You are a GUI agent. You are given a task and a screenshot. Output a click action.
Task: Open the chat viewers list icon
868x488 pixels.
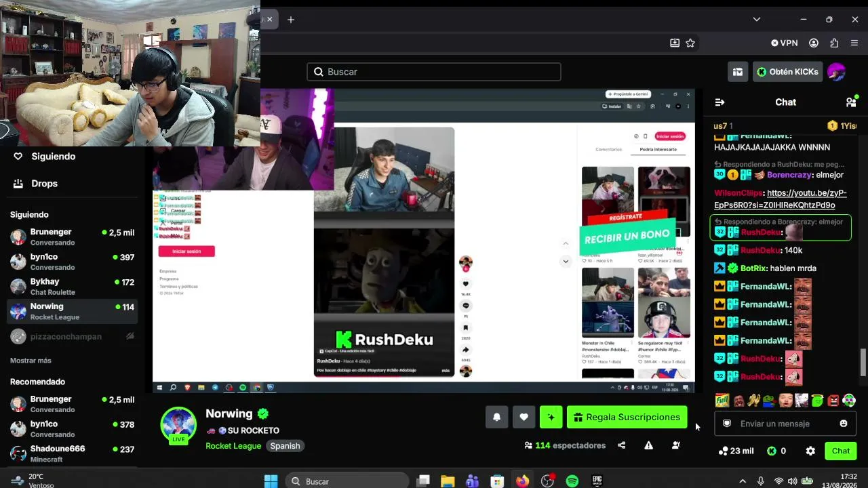click(851, 102)
